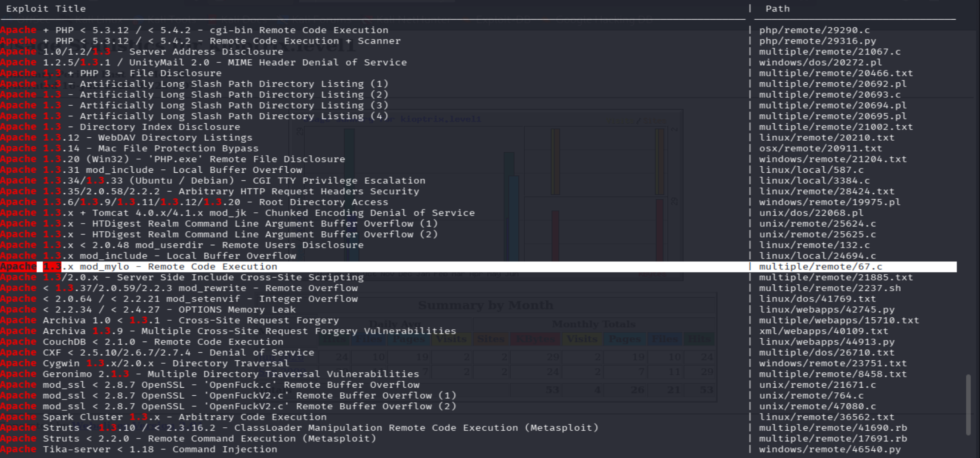Select the Archiva Cross-Site Request Forgery title
980x458 pixels.
[x=169, y=320]
